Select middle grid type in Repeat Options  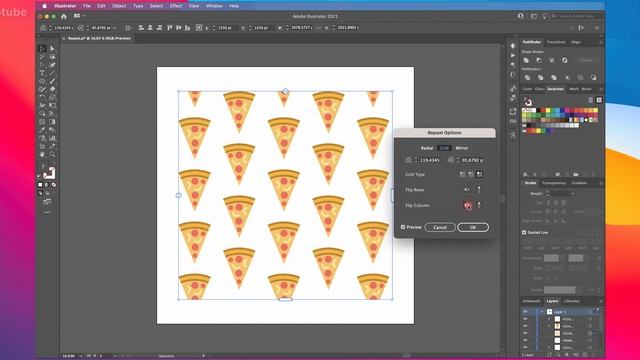click(471, 174)
